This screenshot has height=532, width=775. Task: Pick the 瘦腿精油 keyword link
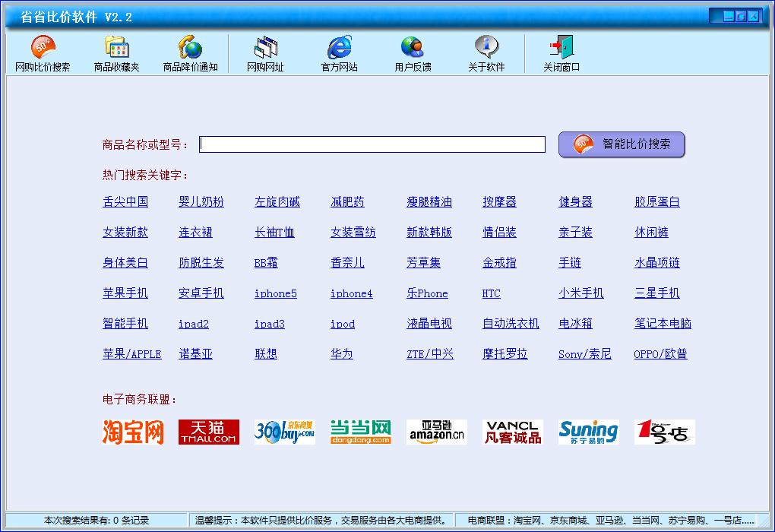pos(429,201)
